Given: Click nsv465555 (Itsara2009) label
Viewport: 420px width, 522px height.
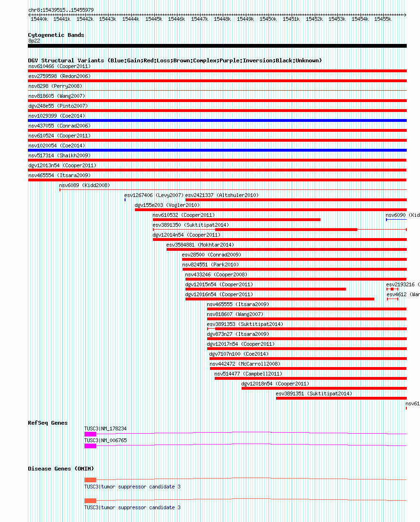Looking at the screenshot, I should [238, 304].
